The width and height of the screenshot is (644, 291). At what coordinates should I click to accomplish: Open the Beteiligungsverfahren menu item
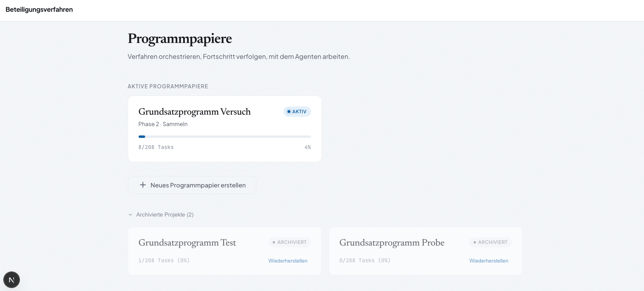point(39,10)
